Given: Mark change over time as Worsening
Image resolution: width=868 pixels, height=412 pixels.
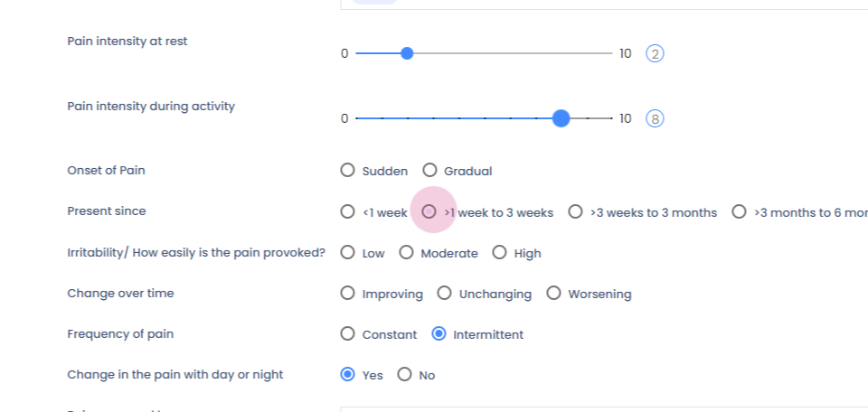Looking at the screenshot, I should pyautogui.click(x=553, y=293).
